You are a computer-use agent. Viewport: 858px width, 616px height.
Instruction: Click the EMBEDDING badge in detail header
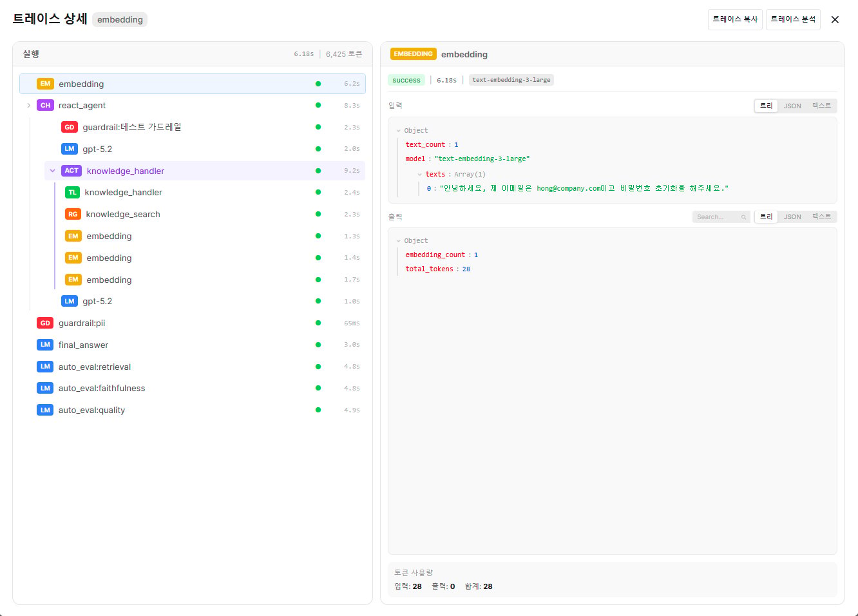(414, 54)
